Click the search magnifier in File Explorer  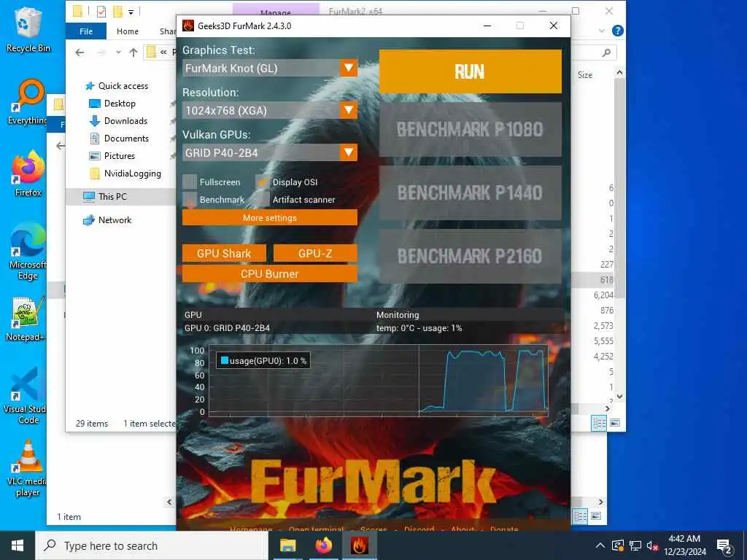pyautogui.click(x=606, y=52)
